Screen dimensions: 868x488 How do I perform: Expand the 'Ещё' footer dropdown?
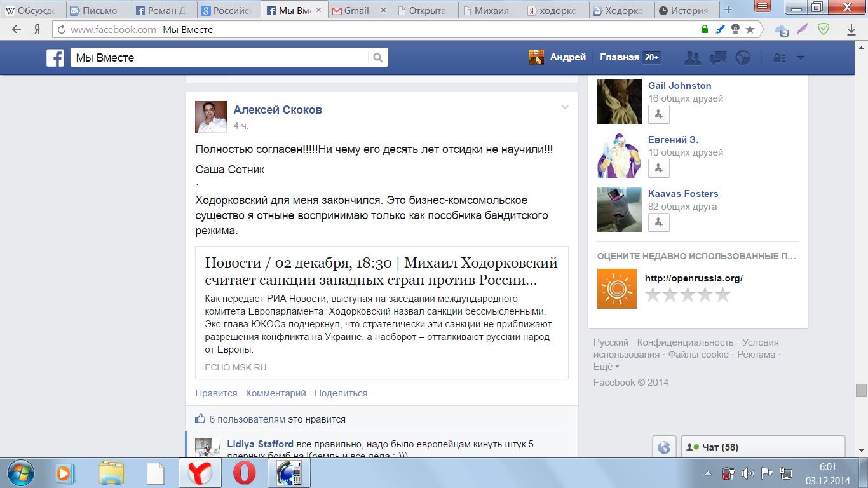pyautogui.click(x=606, y=367)
